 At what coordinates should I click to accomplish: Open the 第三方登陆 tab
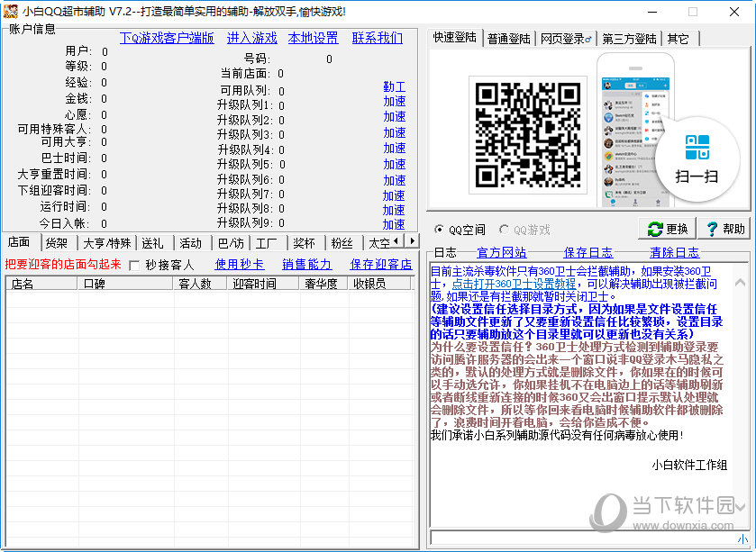tap(629, 39)
